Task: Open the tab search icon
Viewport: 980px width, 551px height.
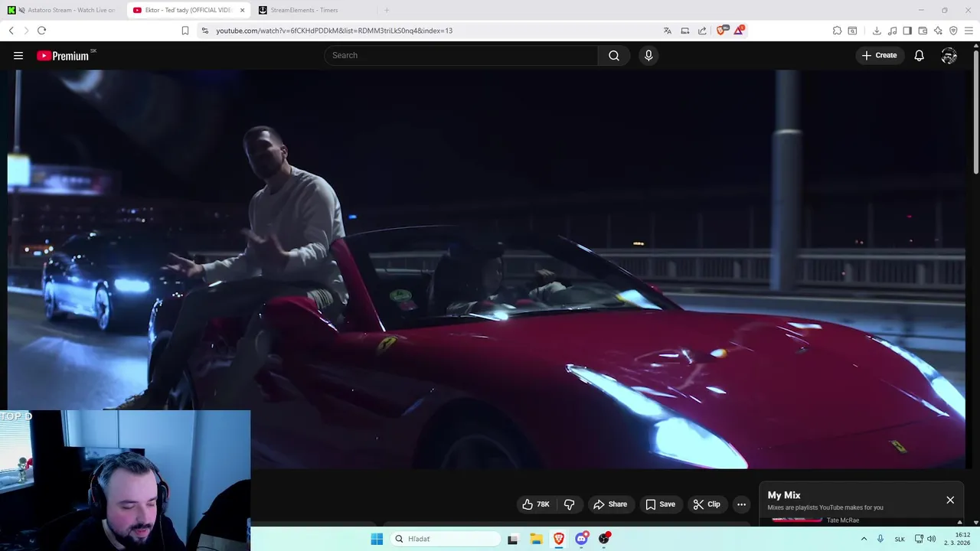Action: tap(852, 31)
